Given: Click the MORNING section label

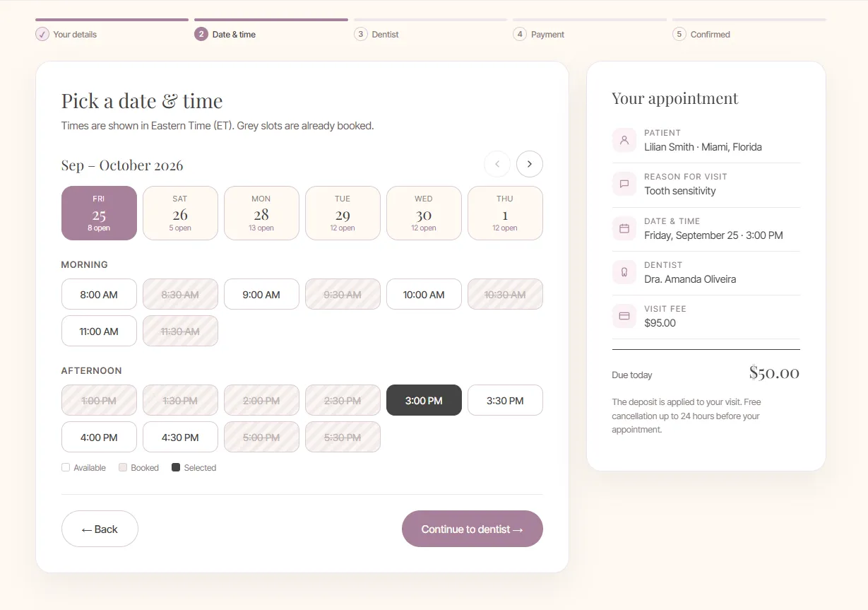Looking at the screenshot, I should tap(85, 264).
